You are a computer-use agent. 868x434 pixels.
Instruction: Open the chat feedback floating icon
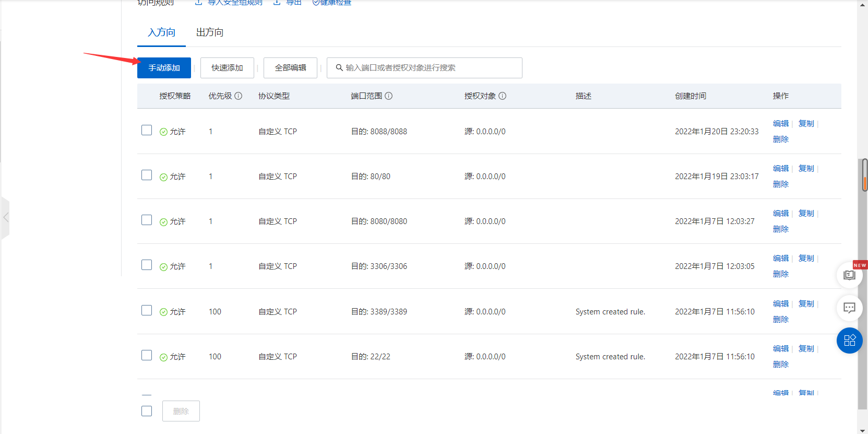tap(849, 308)
